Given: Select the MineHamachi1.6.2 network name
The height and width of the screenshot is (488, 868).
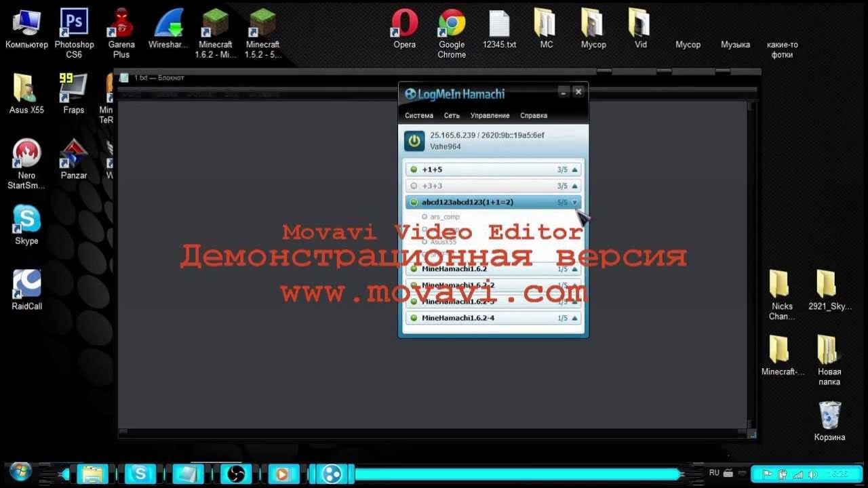Looking at the screenshot, I should click(x=454, y=269).
